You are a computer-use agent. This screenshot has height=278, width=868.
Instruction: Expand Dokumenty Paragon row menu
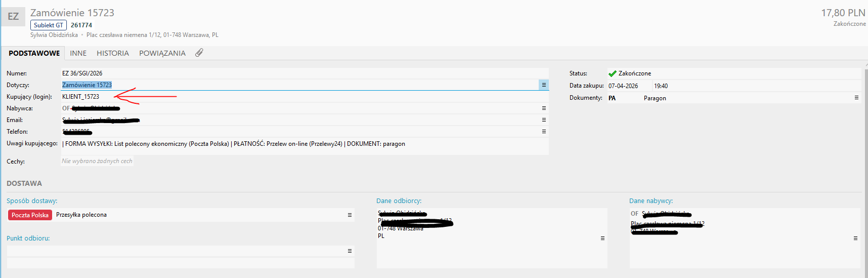point(856,98)
